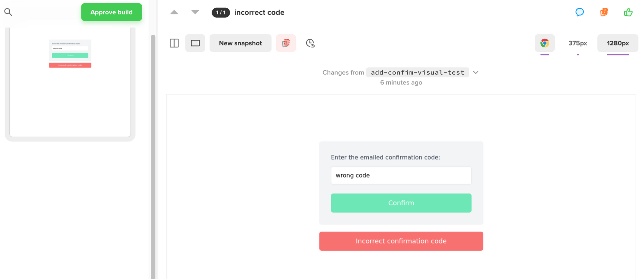This screenshot has height=279, width=644.
Task: Go to previous snapshot with up arrow
Action: click(x=174, y=12)
